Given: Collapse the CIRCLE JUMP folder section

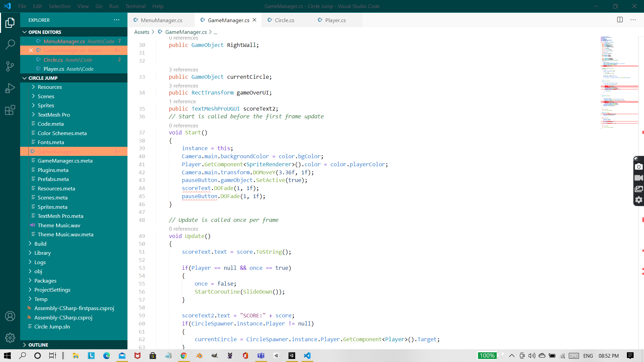Looking at the screenshot, I should point(74,78).
